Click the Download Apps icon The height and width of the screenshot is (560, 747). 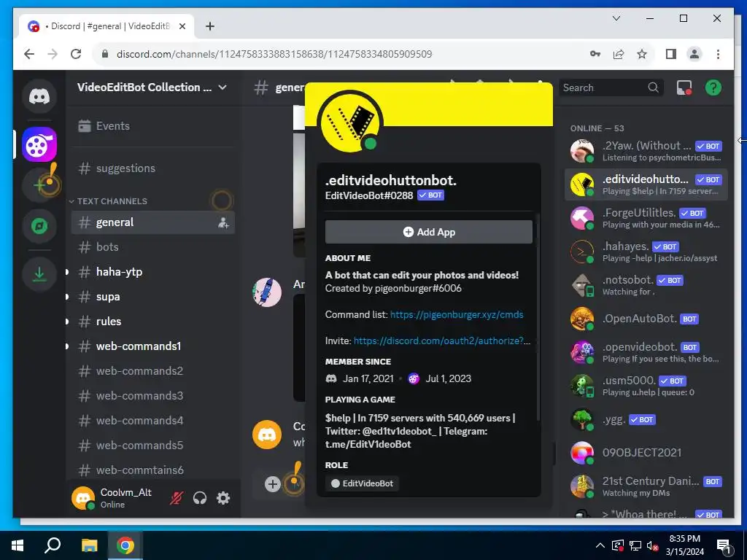pyautogui.click(x=39, y=274)
